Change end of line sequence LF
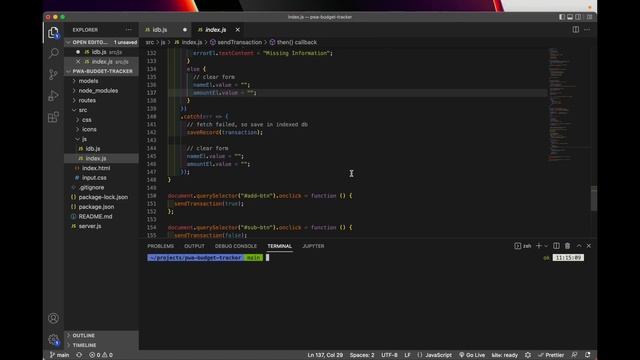 coord(407,355)
